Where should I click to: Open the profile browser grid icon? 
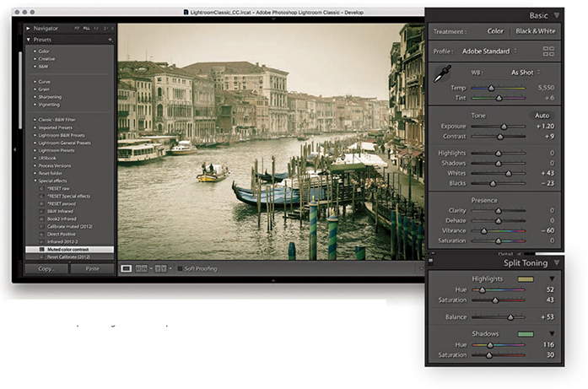pyautogui.click(x=549, y=51)
